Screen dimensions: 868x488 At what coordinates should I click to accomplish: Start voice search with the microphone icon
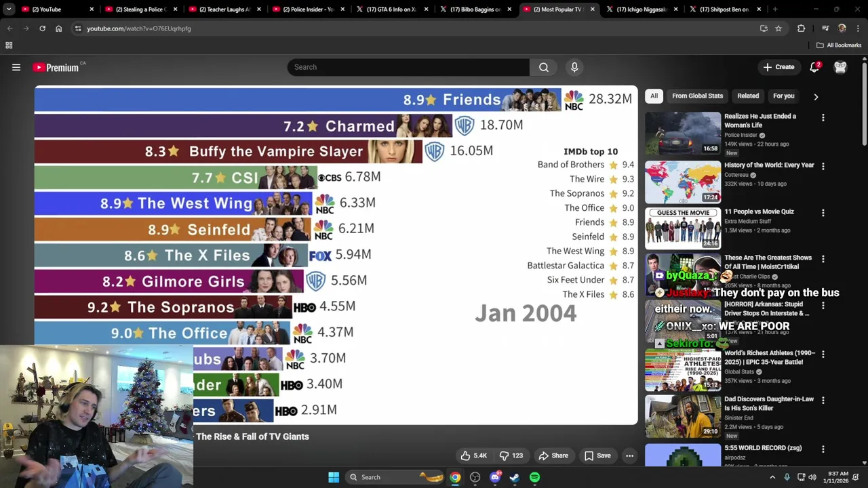click(x=574, y=67)
